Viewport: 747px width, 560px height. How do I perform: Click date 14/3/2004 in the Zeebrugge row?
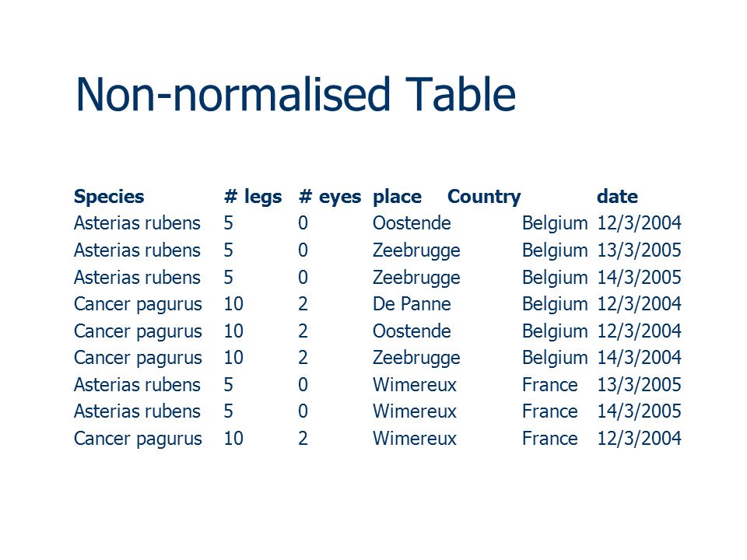[x=639, y=358]
